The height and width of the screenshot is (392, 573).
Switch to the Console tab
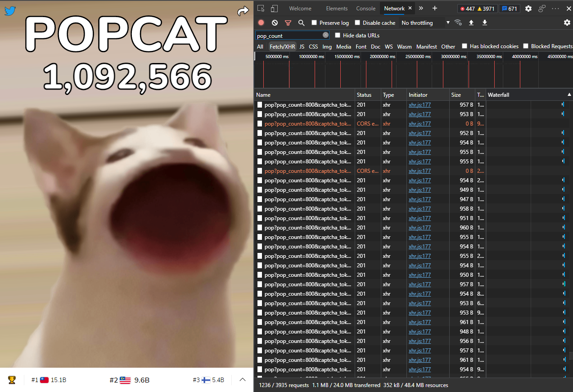coord(366,9)
